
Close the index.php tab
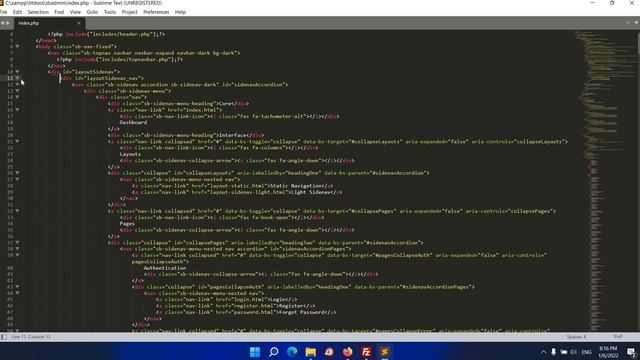tap(79, 23)
